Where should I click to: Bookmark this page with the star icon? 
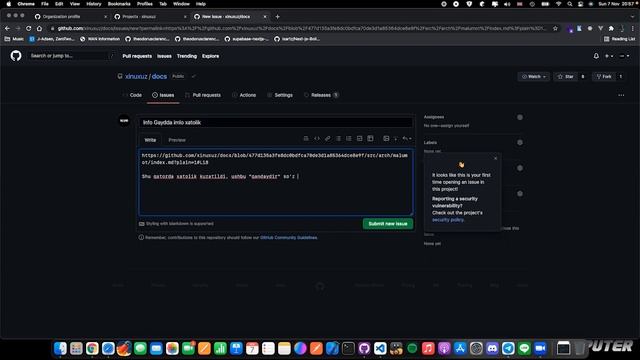click(555, 29)
